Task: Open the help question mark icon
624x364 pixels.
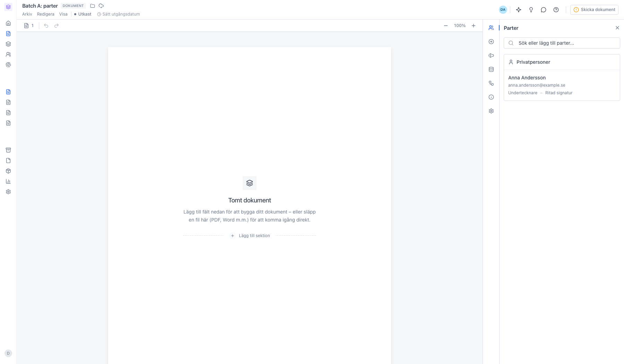Action: coord(556,10)
